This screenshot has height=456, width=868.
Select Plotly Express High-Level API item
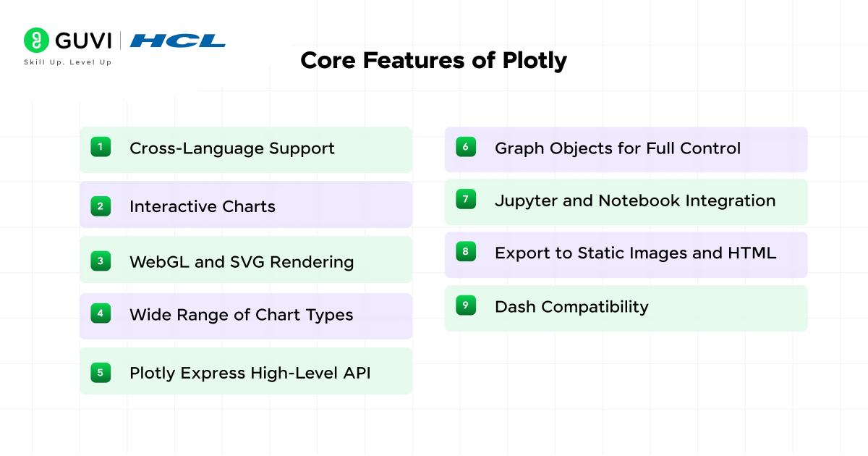click(250, 373)
